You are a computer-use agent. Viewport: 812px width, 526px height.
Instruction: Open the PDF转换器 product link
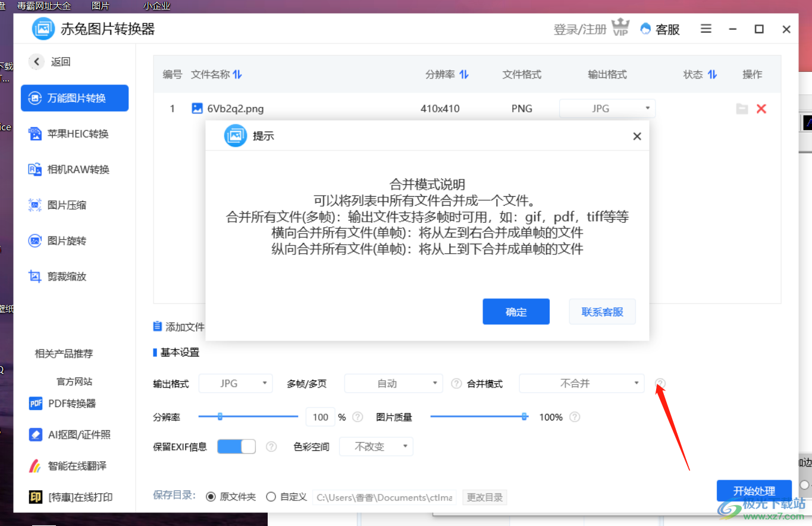(63, 404)
